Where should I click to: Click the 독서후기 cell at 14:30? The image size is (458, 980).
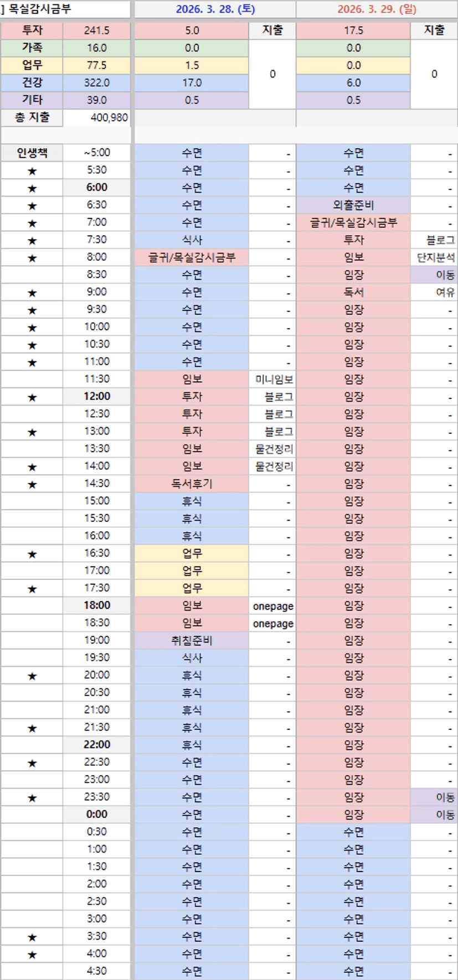(x=192, y=484)
